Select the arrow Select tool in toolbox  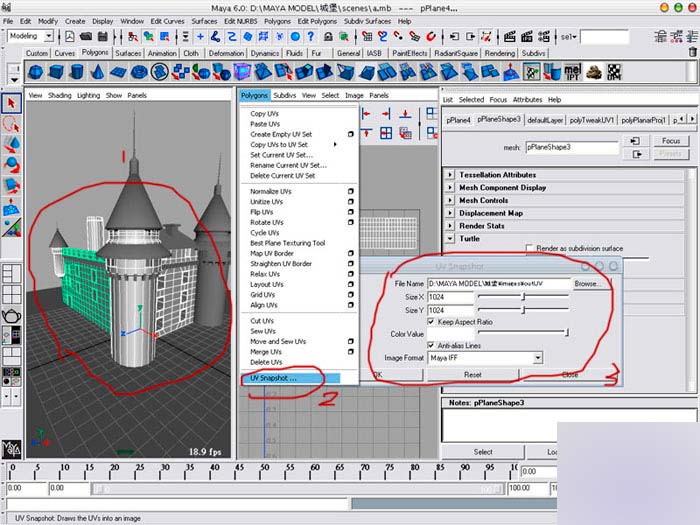[x=11, y=104]
